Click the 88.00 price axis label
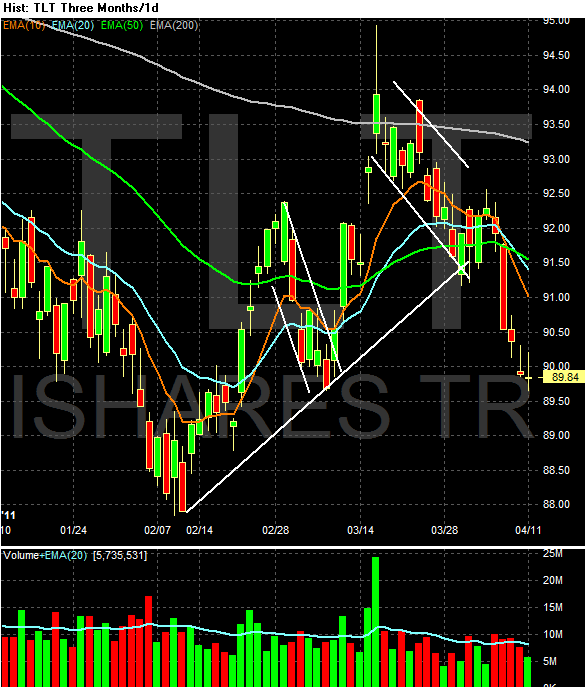 click(x=556, y=504)
